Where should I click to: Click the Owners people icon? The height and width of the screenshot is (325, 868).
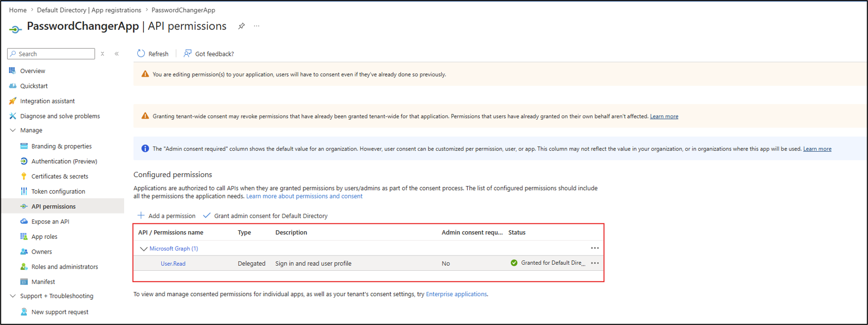[x=24, y=251]
